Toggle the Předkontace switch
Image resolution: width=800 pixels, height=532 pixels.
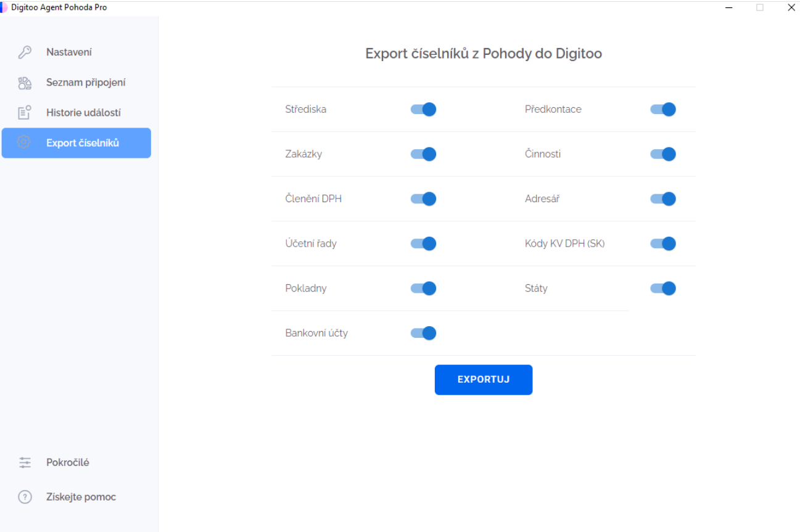[663, 109]
